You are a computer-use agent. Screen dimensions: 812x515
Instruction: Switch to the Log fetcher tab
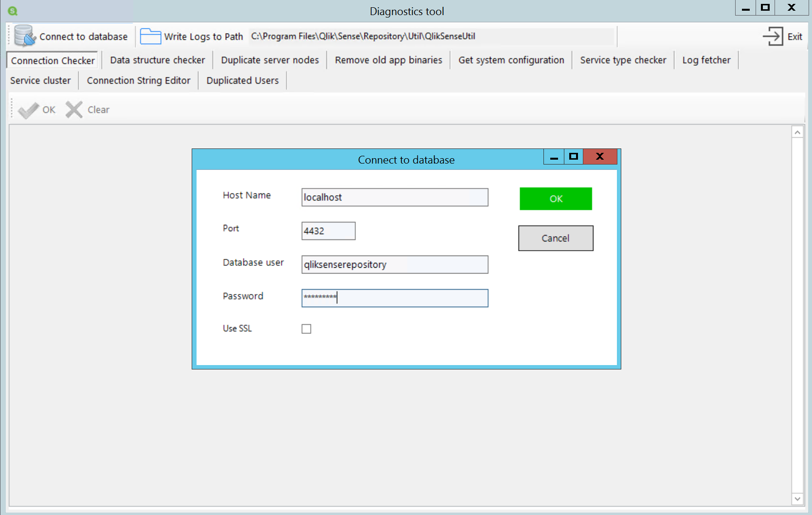pos(706,60)
